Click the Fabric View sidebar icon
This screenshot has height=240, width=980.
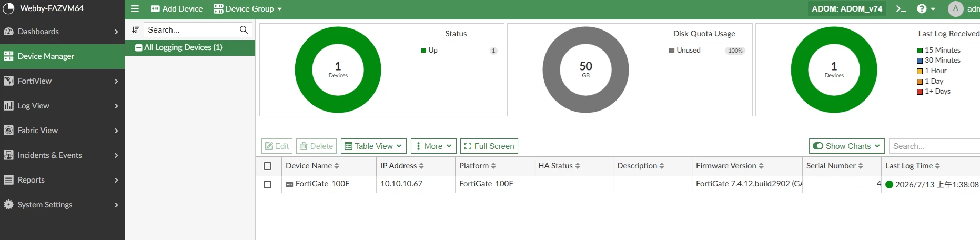point(8,131)
